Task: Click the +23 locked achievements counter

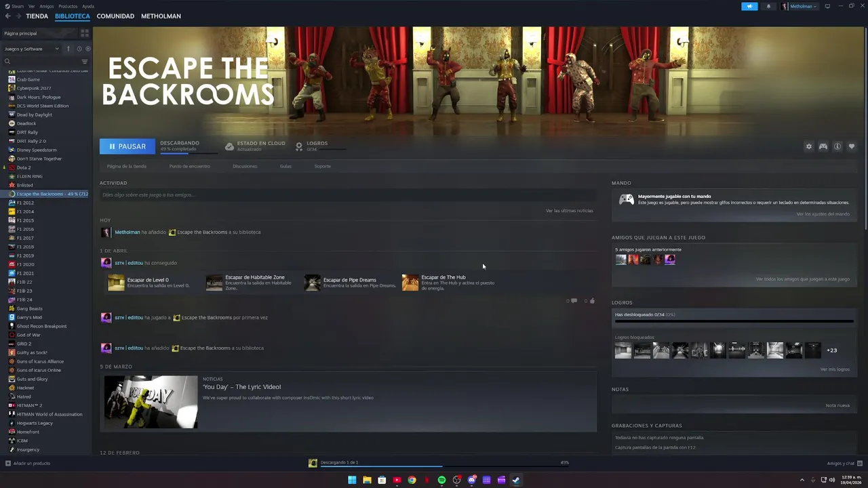Action: coord(831,350)
